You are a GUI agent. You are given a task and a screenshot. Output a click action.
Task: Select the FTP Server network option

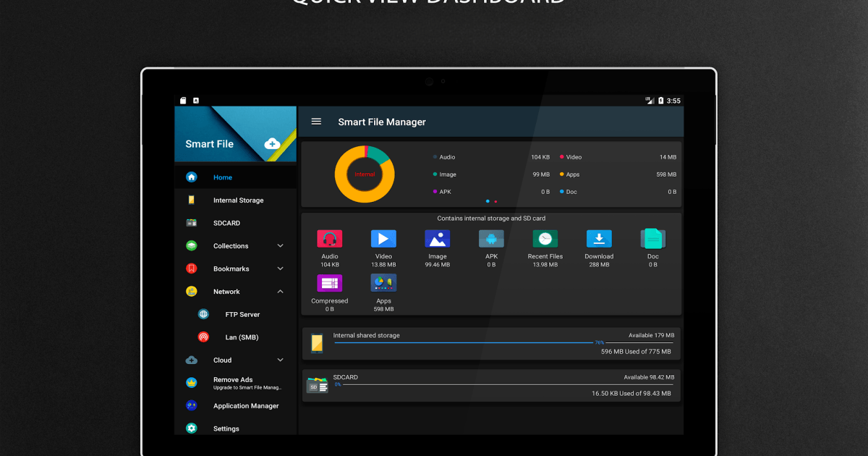(x=244, y=314)
